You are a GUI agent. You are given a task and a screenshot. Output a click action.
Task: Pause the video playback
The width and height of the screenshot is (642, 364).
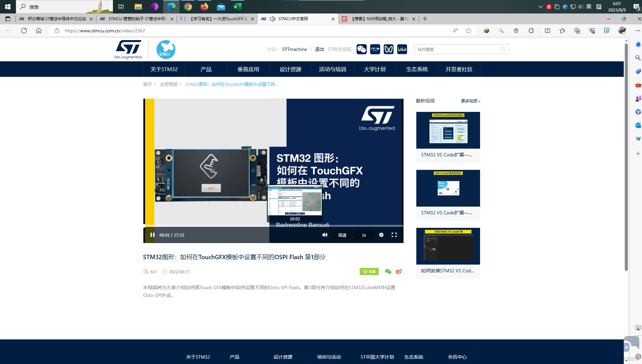pos(152,235)
